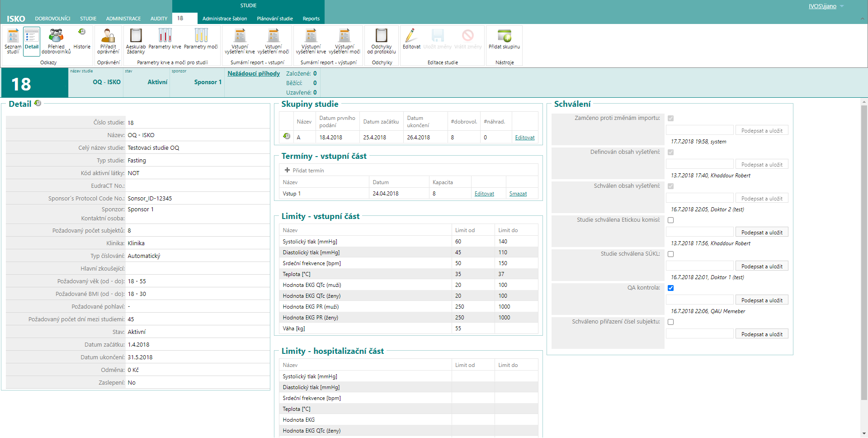Viewport: 868px width, 438px height.
Task: Select the Detail ribbon icon
Action: click(x=32, y=41)
